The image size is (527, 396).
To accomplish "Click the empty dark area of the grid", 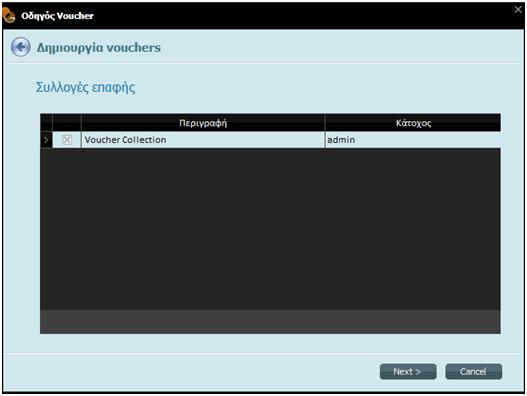I will 270,229.
